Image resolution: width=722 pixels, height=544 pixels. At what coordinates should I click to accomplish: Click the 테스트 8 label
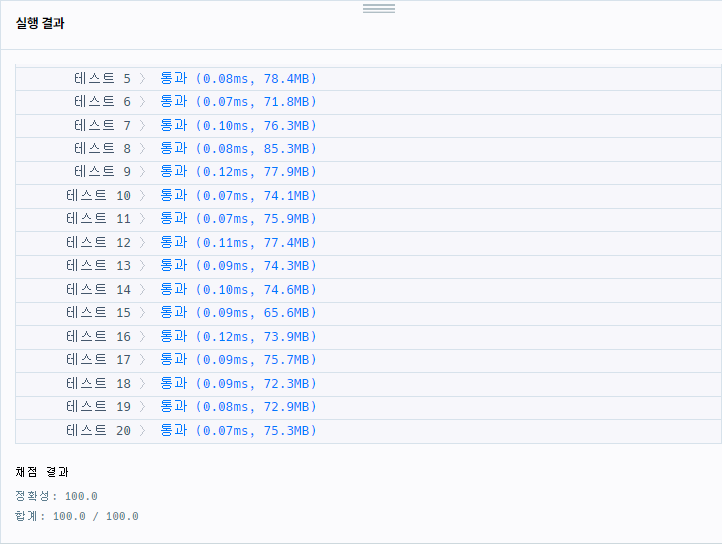(x=102, y=149)
